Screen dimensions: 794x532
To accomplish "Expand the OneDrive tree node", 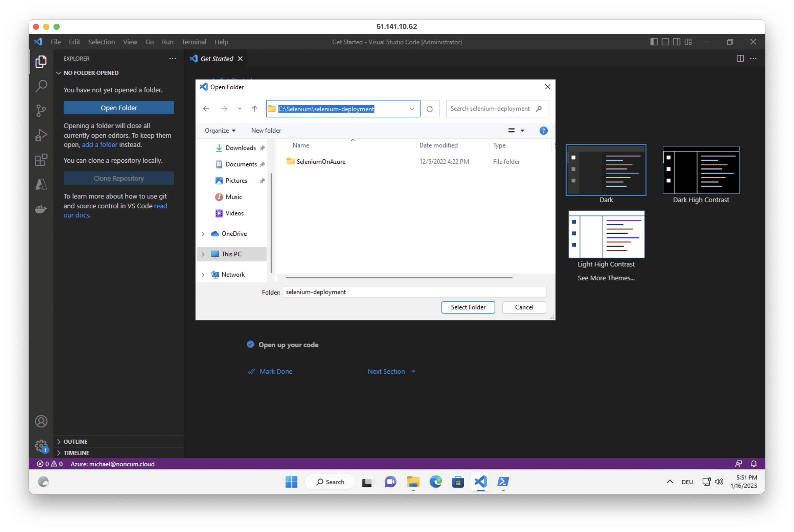I will 203,234.
